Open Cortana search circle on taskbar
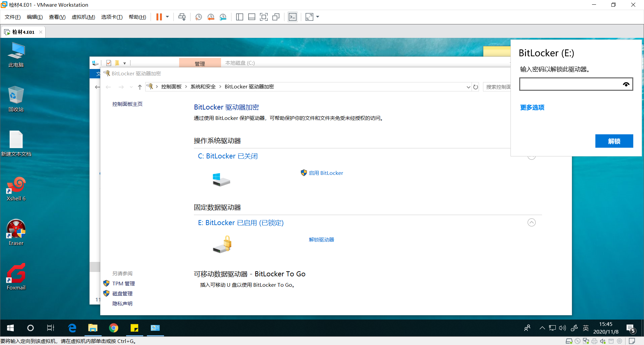 tap(30, 328)
